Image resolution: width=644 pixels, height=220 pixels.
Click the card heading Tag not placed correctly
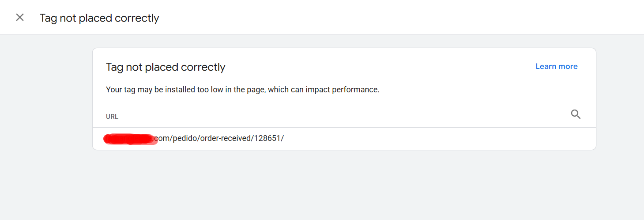point(166,67)
